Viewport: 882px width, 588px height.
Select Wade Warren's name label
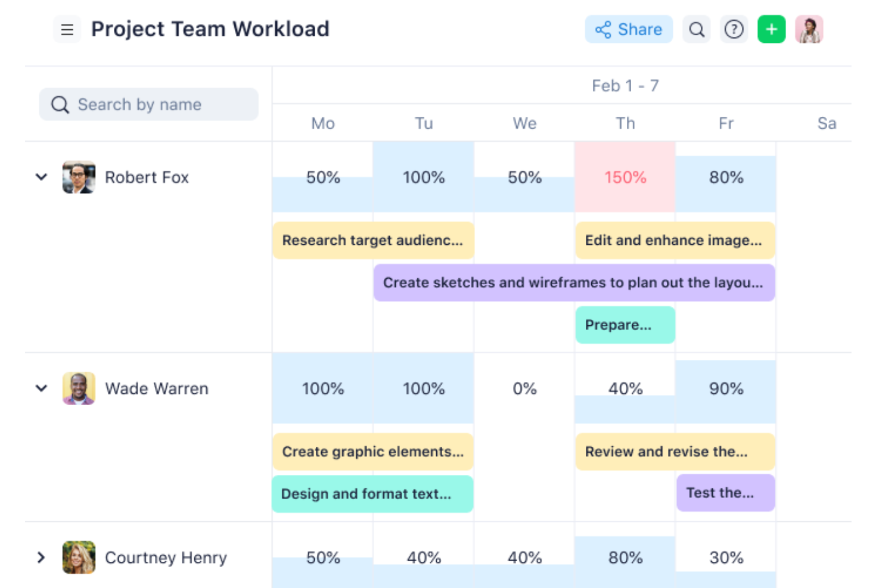156,388
